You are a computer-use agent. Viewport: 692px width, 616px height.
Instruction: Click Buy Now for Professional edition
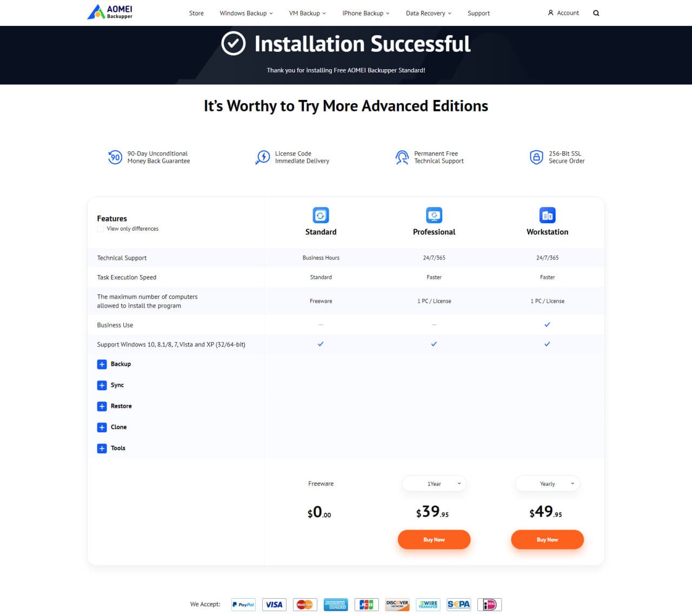point(434,539)
